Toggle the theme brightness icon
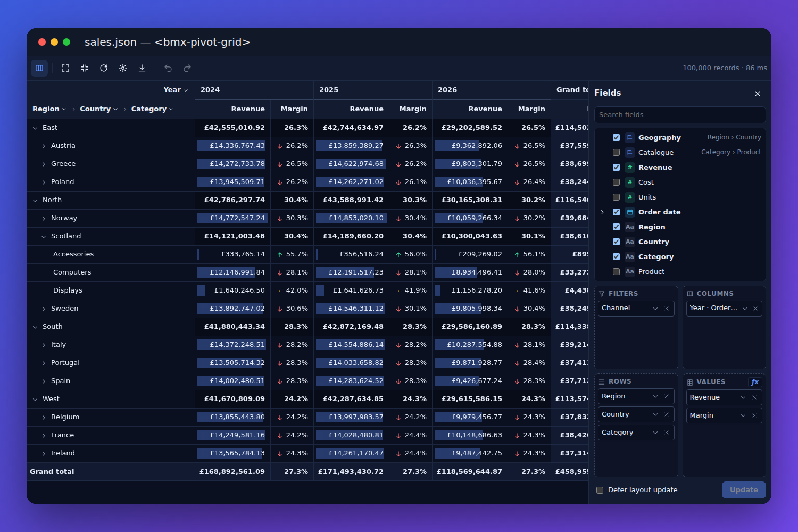 (x=123, y=68)
